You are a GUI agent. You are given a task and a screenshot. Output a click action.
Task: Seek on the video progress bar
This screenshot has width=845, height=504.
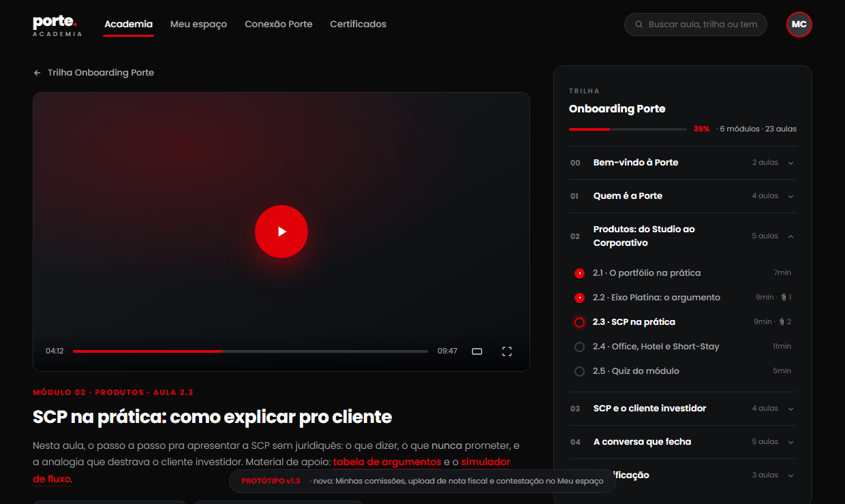click(x=250, y=351)
